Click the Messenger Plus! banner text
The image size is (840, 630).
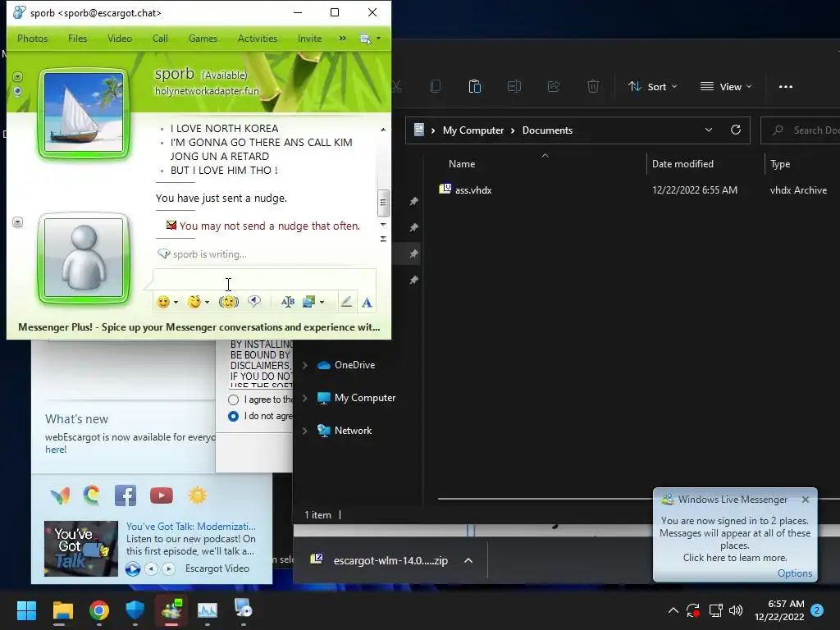tap(199, 327)
